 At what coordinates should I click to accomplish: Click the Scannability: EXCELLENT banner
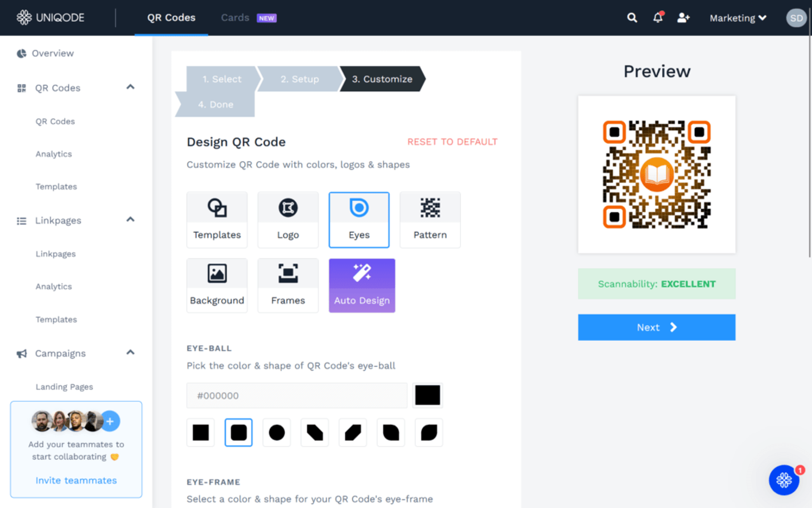(x=657, y=284)
